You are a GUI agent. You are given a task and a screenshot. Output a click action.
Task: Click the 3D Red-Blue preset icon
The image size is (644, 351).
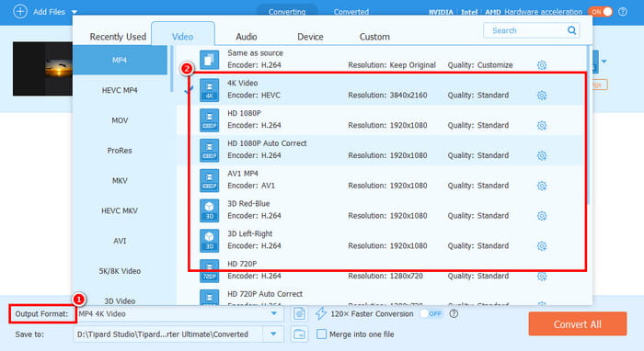point(210,210)
